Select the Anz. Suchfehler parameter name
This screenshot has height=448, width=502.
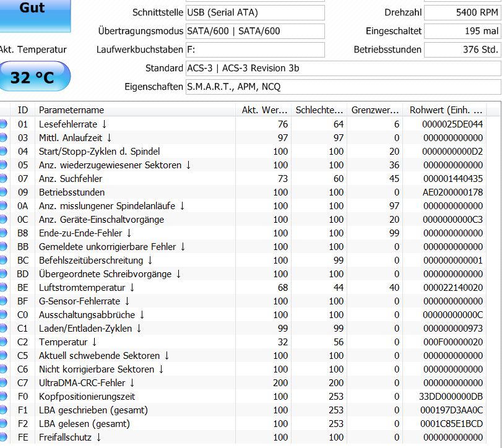click(x=71, y=179)
